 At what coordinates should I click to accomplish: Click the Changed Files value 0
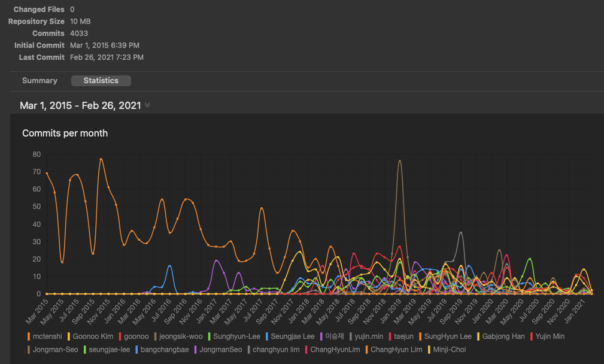[x=72, y=9]
